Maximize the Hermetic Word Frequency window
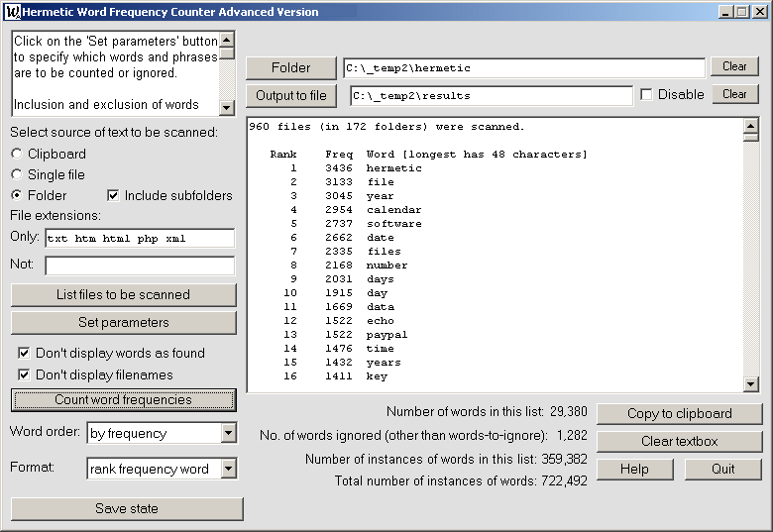773x532 pixels. pos(741,12)
